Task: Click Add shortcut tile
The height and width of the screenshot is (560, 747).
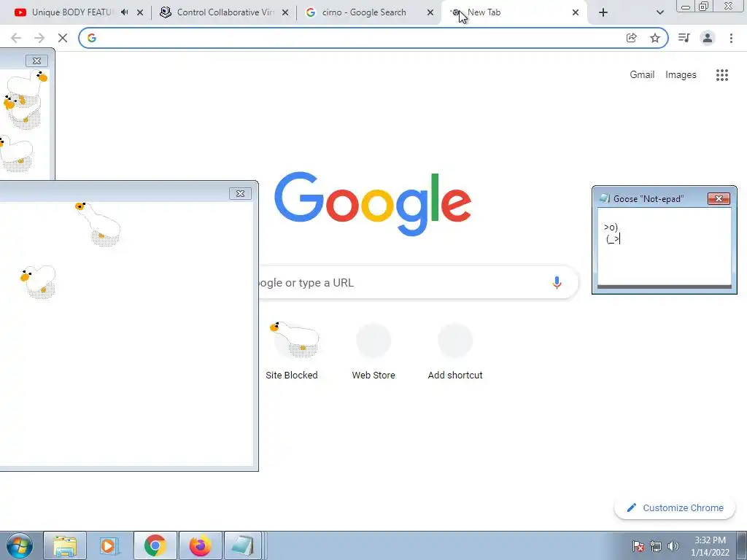Action: [455, 351]
